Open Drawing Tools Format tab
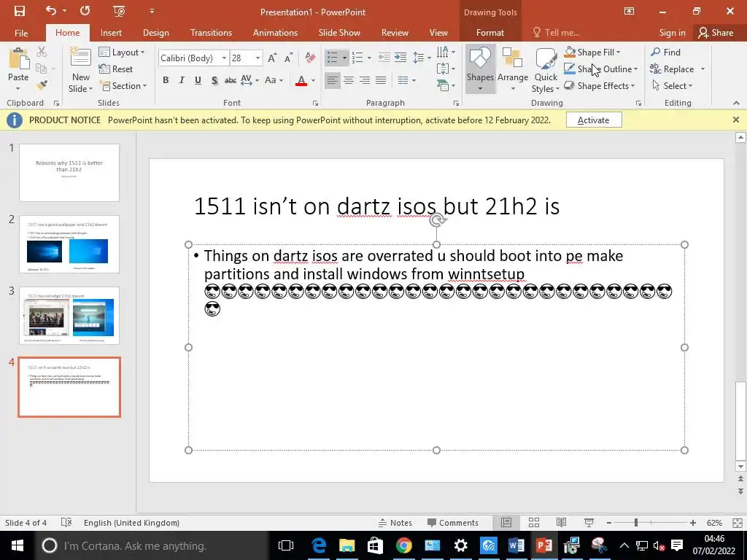 (x=489, y=32)
